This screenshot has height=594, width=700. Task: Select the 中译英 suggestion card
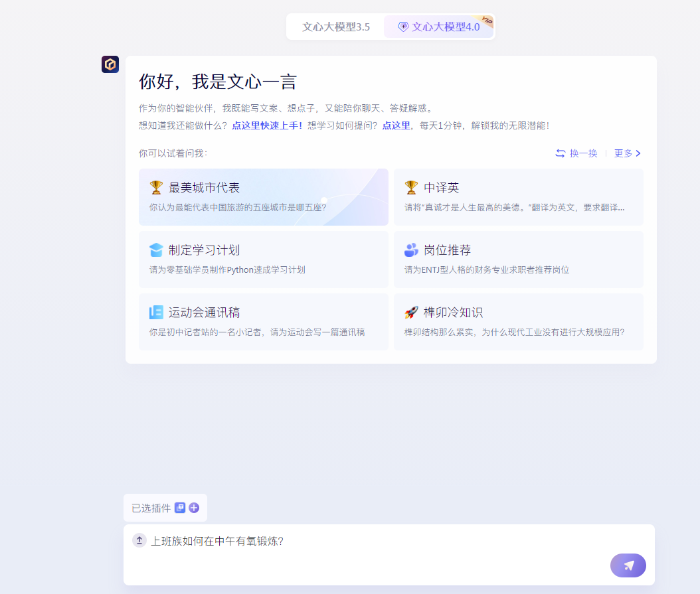coord(518,197)
